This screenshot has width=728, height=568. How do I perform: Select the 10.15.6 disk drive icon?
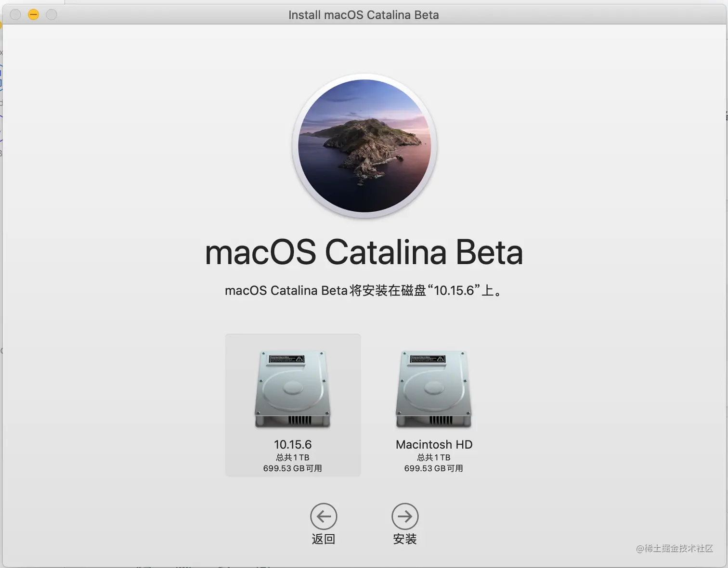pyautogui.click(x=293, y=389)
